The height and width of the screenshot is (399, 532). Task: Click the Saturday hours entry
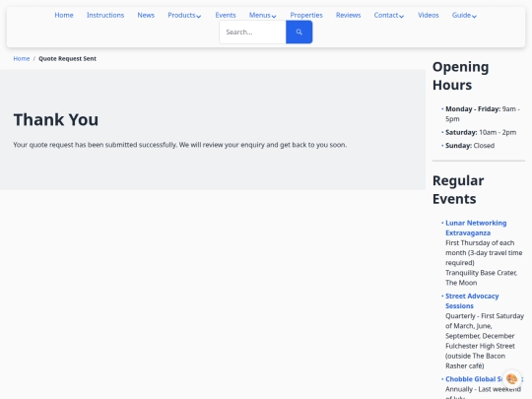click(x=481, y=132)
